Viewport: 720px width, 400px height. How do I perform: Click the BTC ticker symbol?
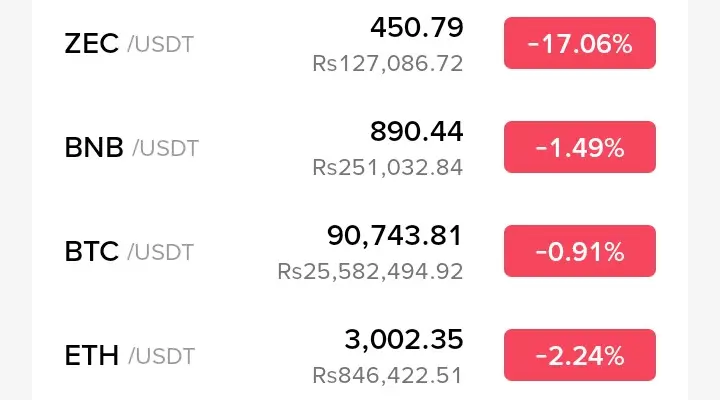[x=92, y=252]
